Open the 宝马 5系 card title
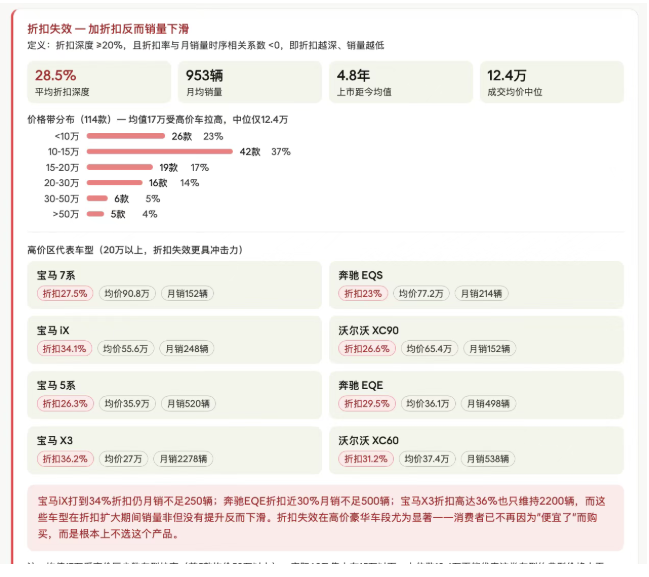This screenshot has height=577, width=649. [56, 385]
